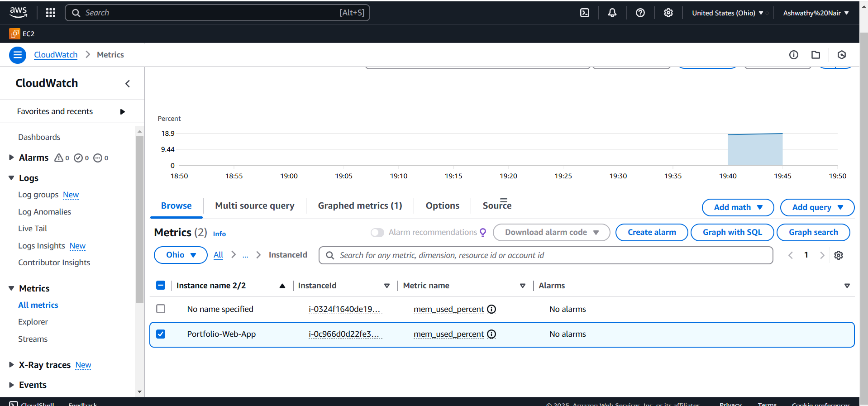The width and height of the screenshot is (868, 406).
Task: Collapse the Logs section
Action: coord(11,178)
